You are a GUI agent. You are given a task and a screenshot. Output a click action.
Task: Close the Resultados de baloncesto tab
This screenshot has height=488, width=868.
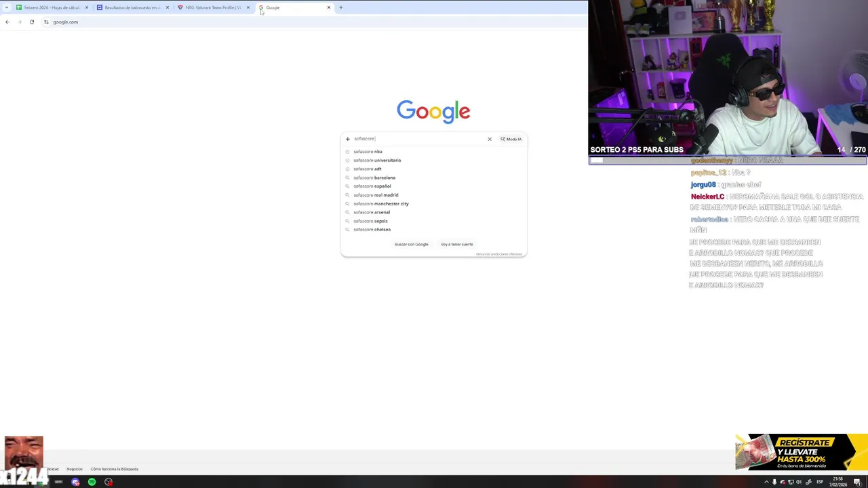pyautogui.click(x=167, y=7)
